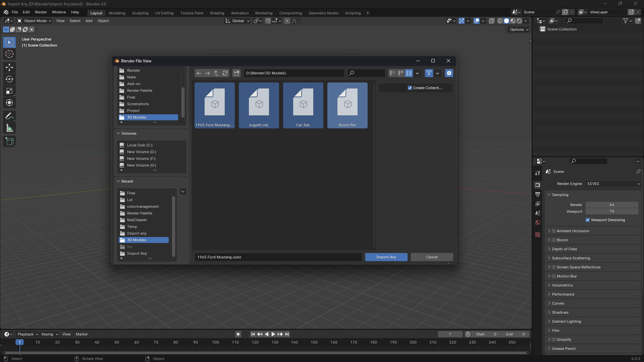Open the Output Properties tab
Viewport: 644px width, 362px height.
[538, 194]
